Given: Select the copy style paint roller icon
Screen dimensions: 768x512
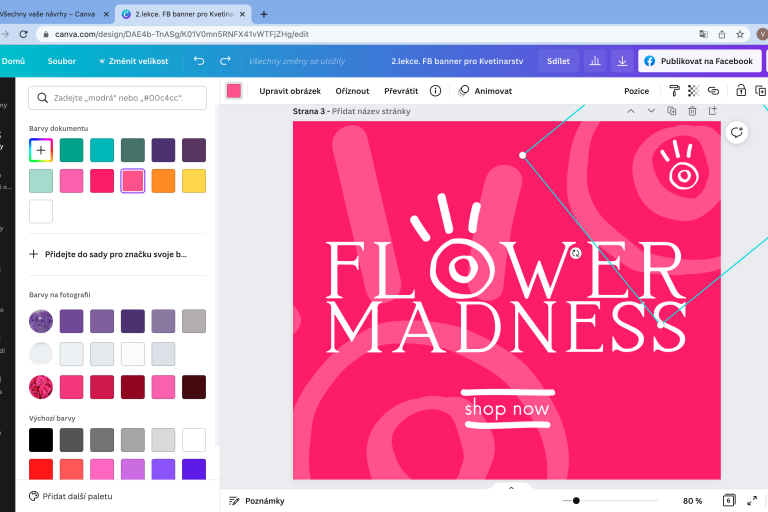Looking at the screenshot, I should click(676, 90).
